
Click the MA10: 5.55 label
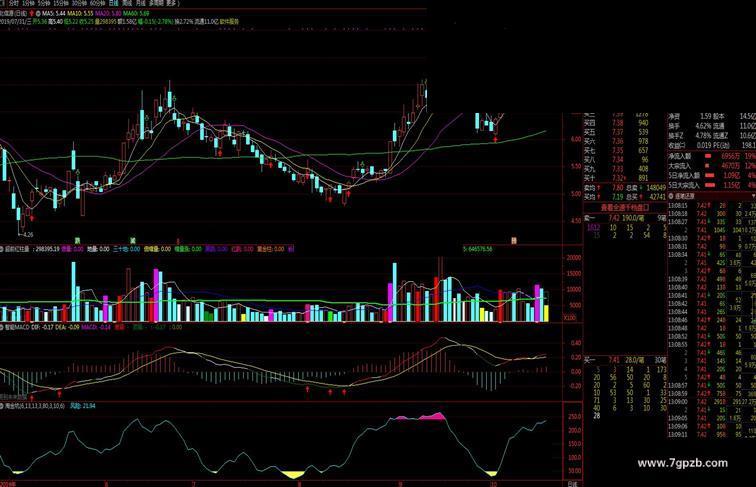[80, 14]
